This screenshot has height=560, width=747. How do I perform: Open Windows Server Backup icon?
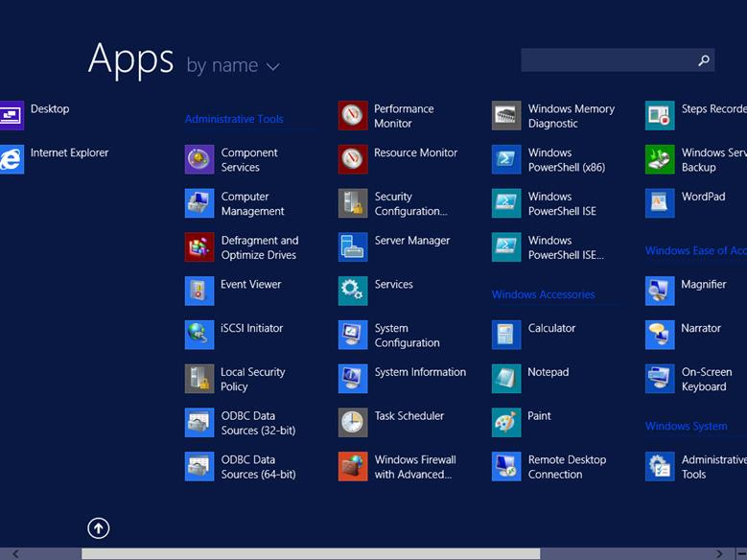(660, 159)
